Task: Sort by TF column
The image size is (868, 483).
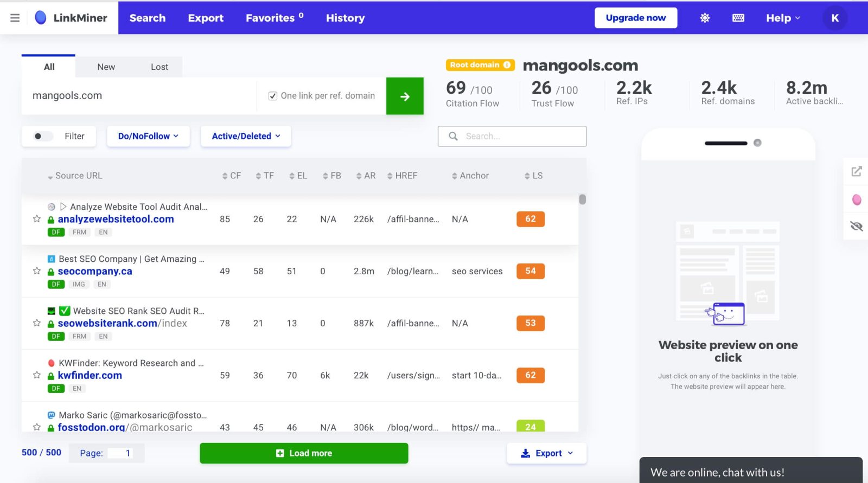Action: click(265, 176)
